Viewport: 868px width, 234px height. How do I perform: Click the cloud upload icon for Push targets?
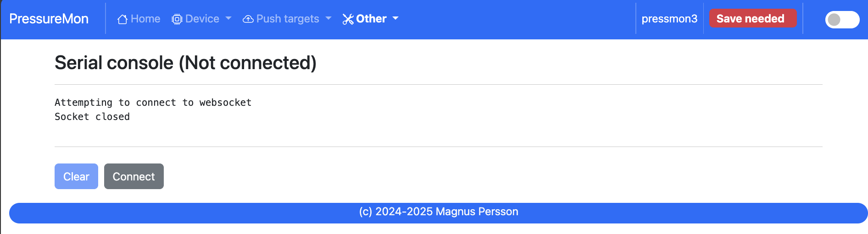coord(248,19)
